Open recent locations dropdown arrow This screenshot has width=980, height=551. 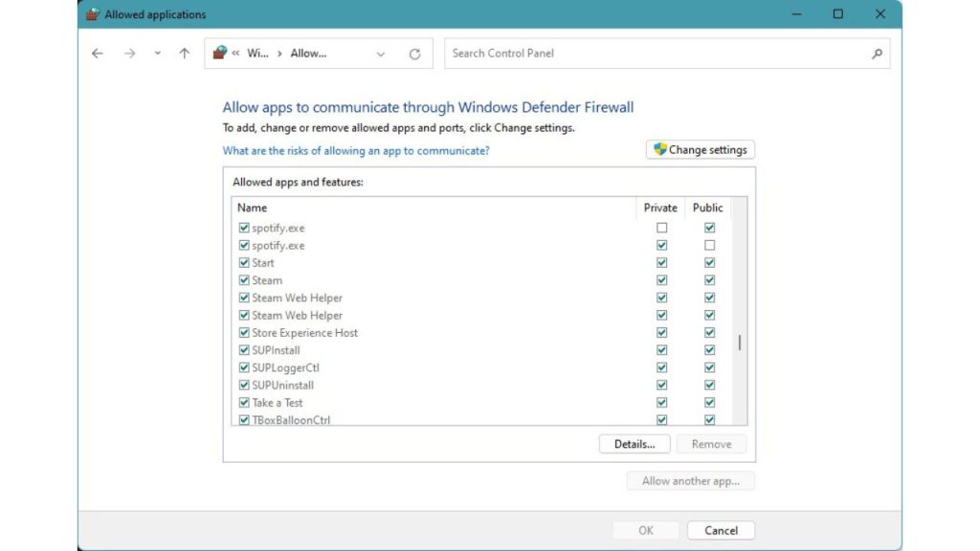point(158,54)
